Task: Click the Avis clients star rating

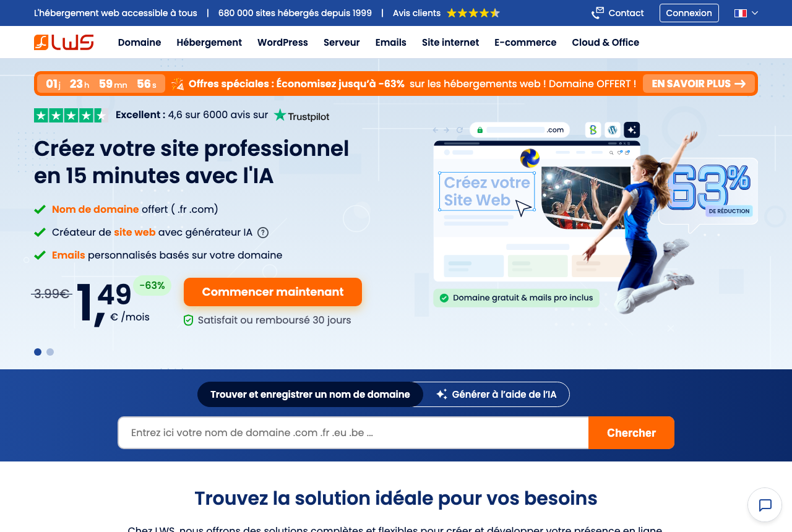Action: point(473,13)
